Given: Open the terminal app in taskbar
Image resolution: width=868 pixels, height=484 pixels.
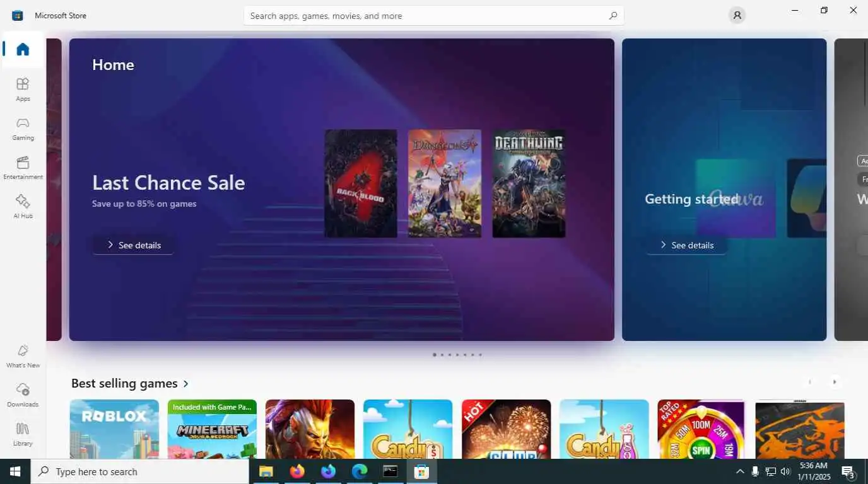Looking at the screenshot, I should pos(390,471).
